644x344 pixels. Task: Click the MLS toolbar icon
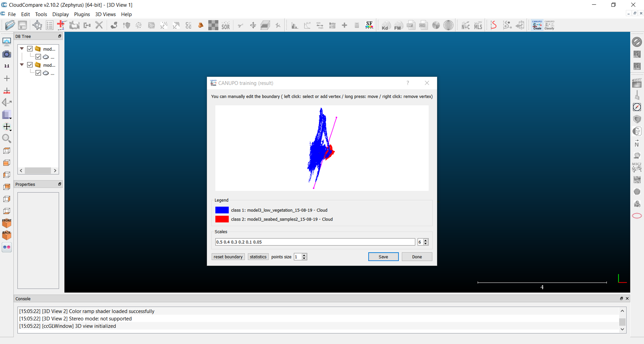(x=478, y=25)
